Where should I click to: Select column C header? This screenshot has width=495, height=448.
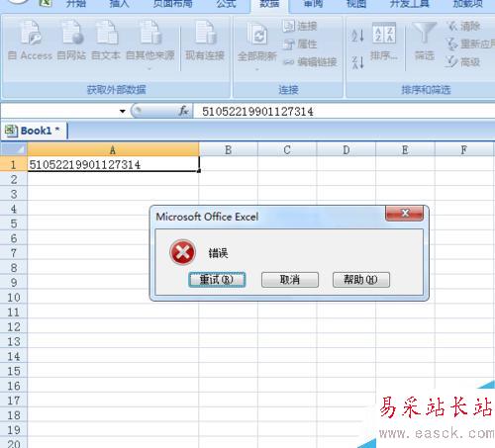(287, 150)
